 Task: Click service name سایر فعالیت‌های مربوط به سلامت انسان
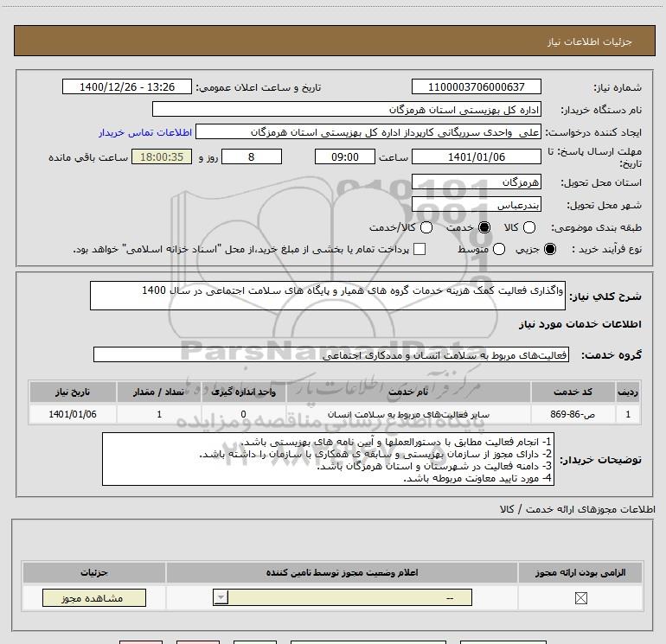[x=408, y=414]
